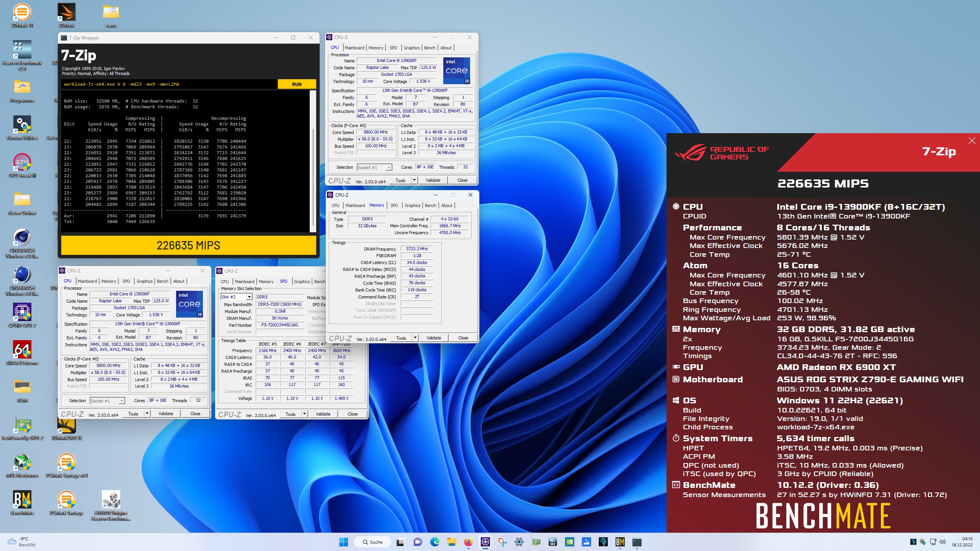Open File Explorer from the taskbar

point(451,542)
